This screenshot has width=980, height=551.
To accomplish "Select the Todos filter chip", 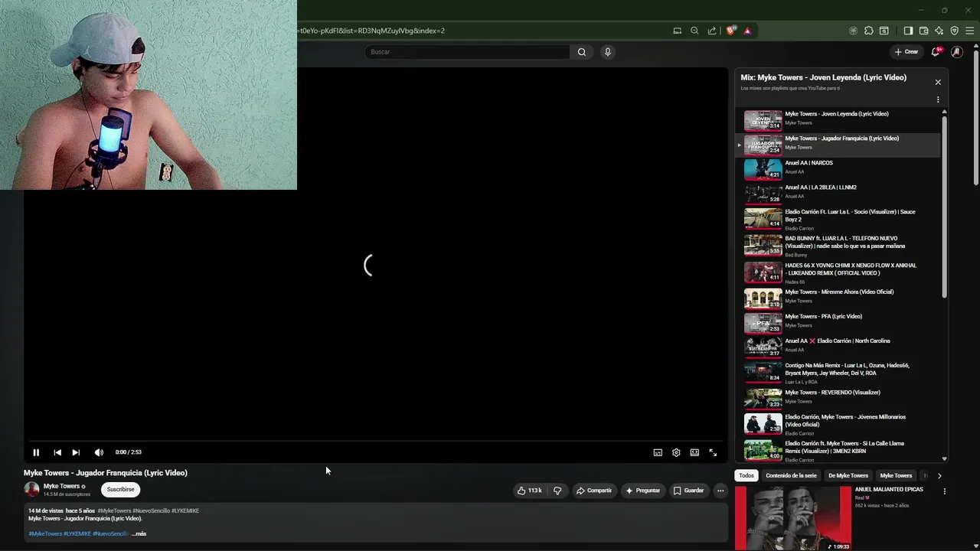I will coord(746,475).
